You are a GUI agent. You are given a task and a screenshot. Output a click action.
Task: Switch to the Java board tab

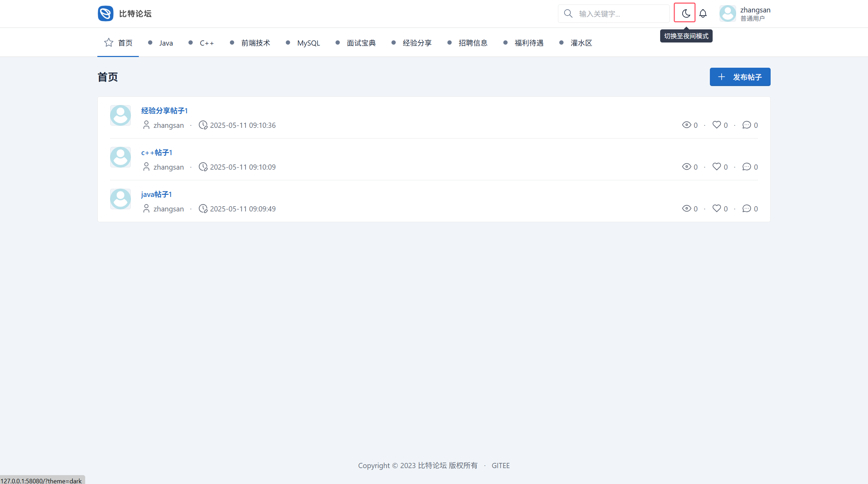tap(166, 43)
